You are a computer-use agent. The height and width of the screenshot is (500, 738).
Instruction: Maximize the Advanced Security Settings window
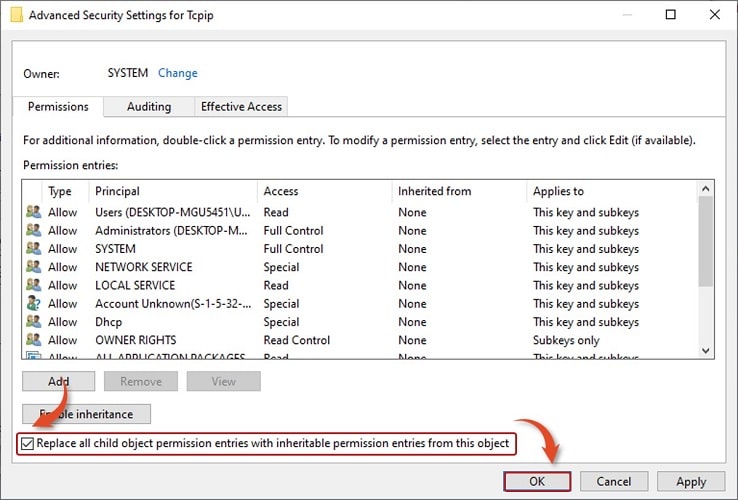point(671,15)
